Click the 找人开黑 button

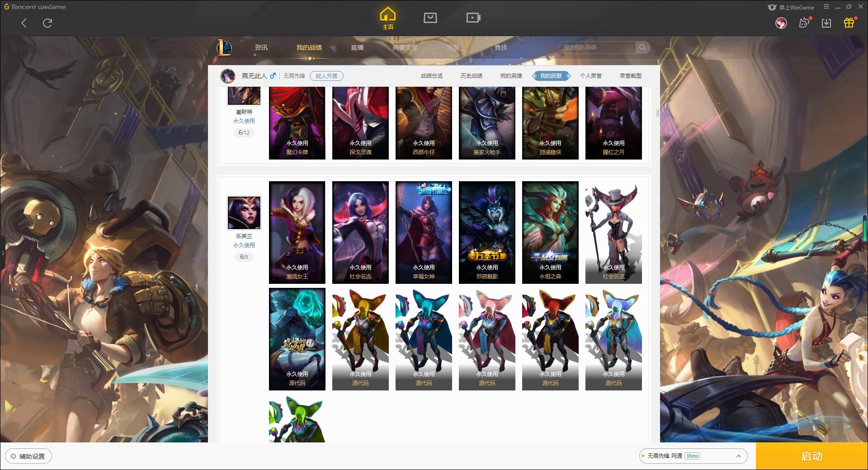tap(326, 76)
